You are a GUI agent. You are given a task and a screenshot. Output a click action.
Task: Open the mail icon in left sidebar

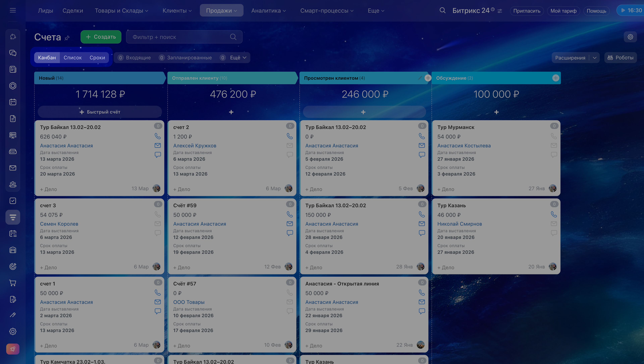[13, 168]
